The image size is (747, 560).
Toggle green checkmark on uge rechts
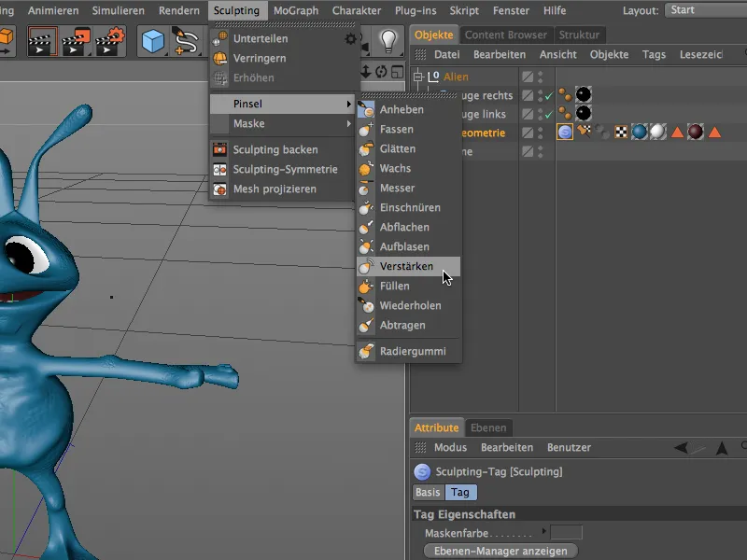pyautogui.click(x=549, y=96)
